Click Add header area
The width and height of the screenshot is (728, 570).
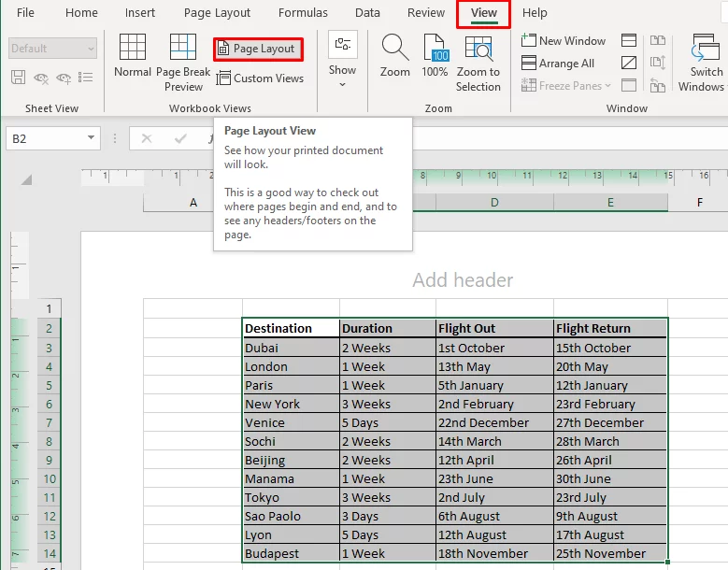pos(463,280)
